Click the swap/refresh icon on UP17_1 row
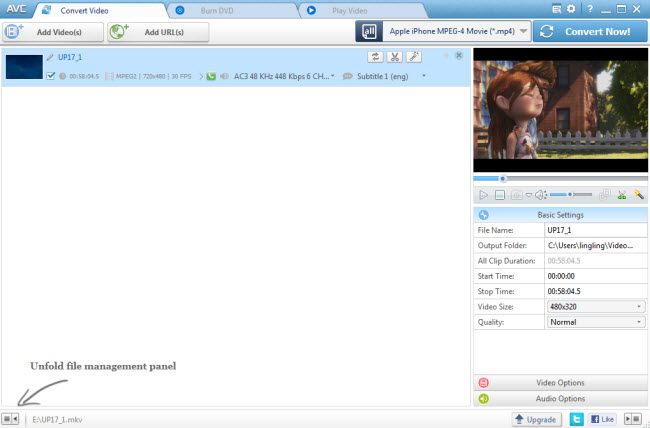Image resolution: width=650 pixels, height=428 pixels. click(x=375, y=57)
